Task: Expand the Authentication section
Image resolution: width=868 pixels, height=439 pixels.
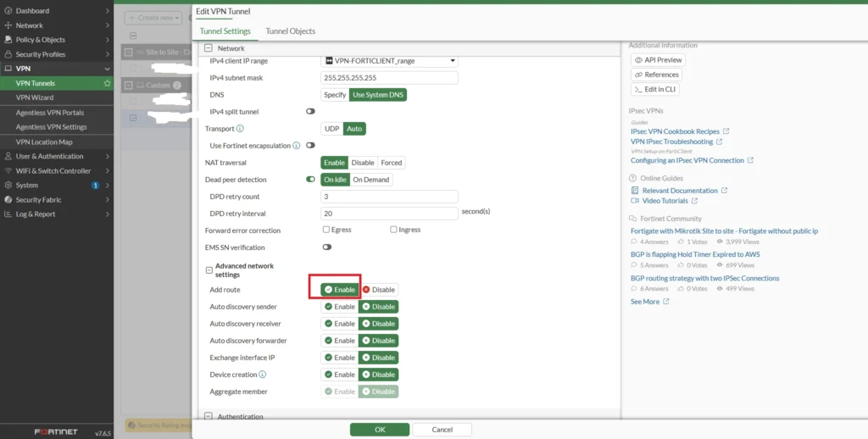Action: pos(209,416)
